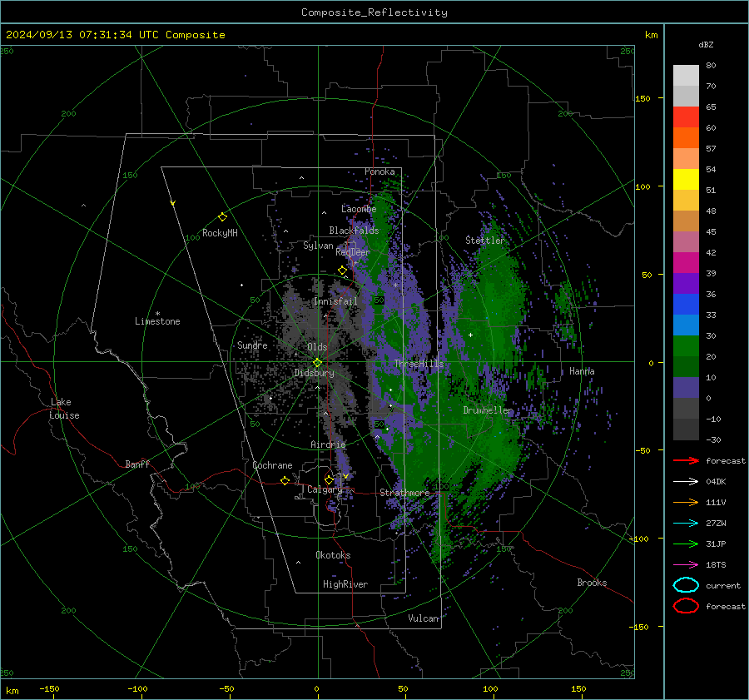Click the timestamp 2024/09/13 07:31:34 UTC Composite
Screen dimensions: 749x700
pyautogui.click(x=115, y=35)
